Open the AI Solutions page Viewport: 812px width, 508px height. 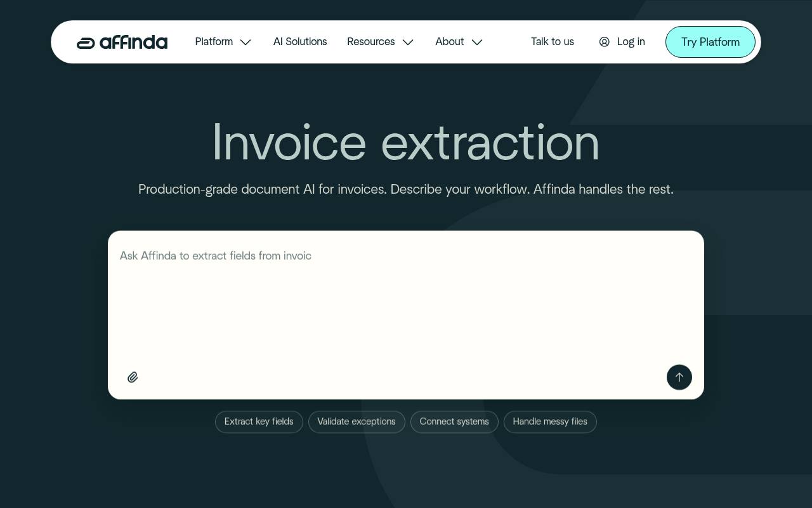[300, 42]
